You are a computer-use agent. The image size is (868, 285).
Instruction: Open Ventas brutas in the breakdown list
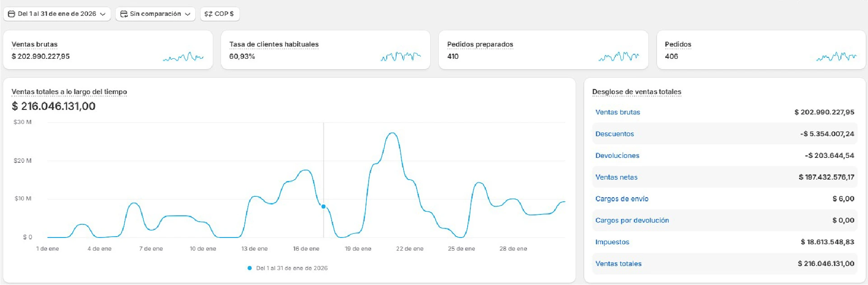pos(617,112)
